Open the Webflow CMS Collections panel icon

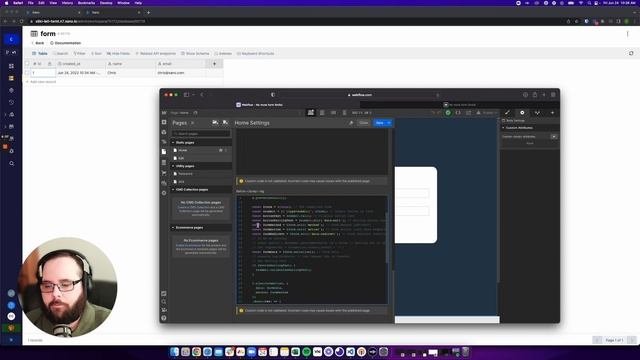pyautogui.click(x=164, y=162)
